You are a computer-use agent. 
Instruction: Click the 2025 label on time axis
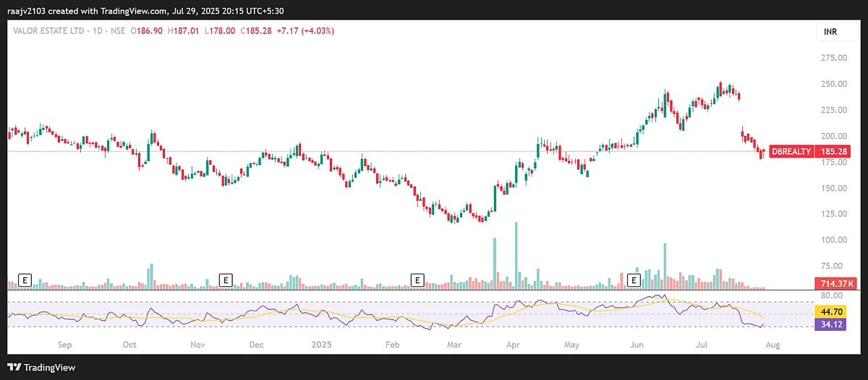pyautogui.click(x=323, y=345)
